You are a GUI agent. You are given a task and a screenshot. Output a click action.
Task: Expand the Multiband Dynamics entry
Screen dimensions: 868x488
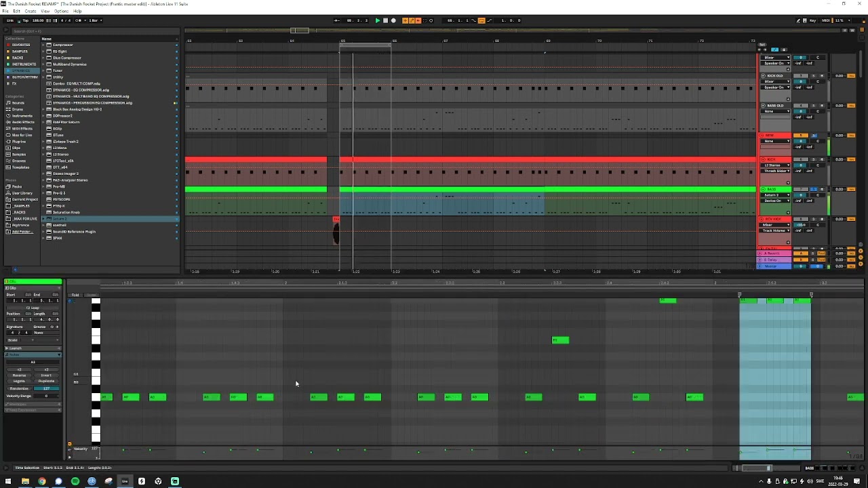pos(42,64)
